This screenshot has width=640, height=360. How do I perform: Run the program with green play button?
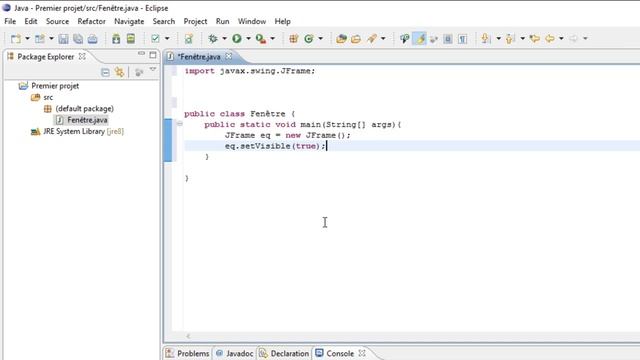[x=237, y=39]
